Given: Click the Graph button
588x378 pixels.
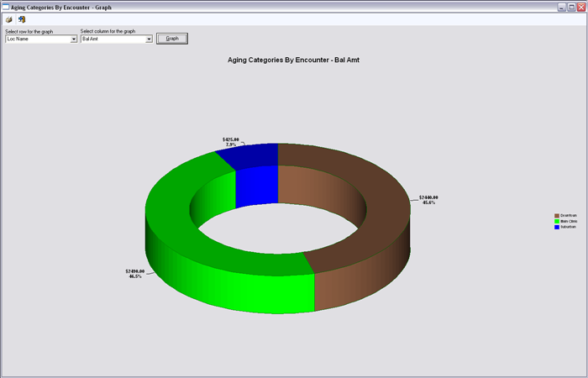Looking at the screenshot, I should pyautogui.click(x=172, y=39).
